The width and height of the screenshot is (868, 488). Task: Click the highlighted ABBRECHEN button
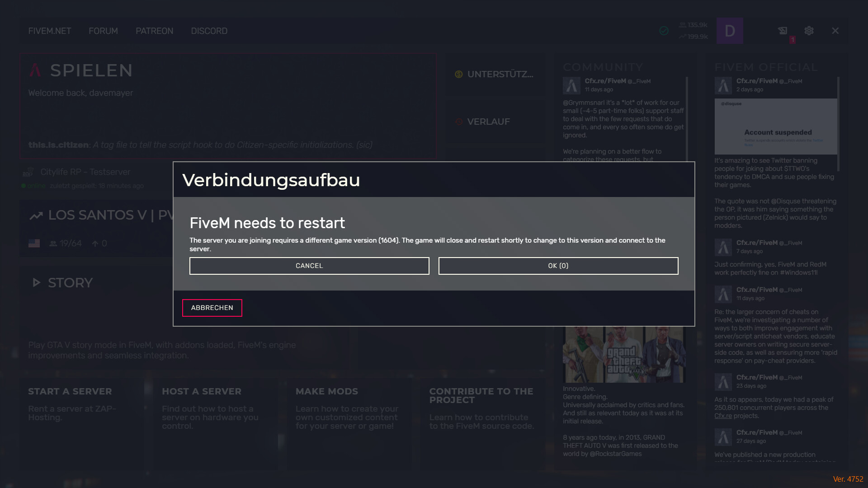[212, 308]
